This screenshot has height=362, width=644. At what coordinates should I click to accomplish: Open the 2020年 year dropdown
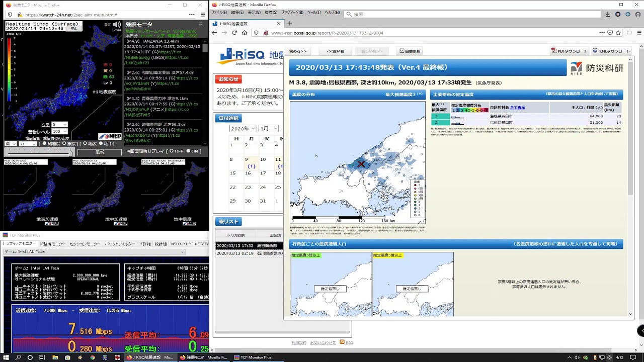[243, 129]
